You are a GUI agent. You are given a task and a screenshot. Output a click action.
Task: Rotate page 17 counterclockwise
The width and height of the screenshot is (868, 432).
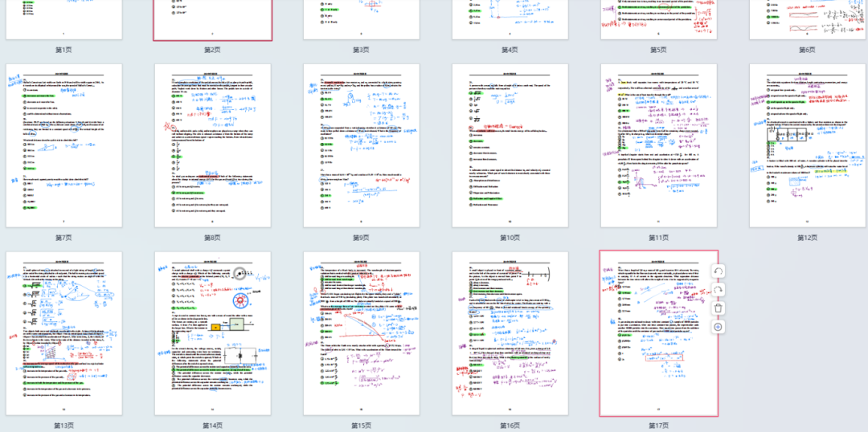[718, 271]
